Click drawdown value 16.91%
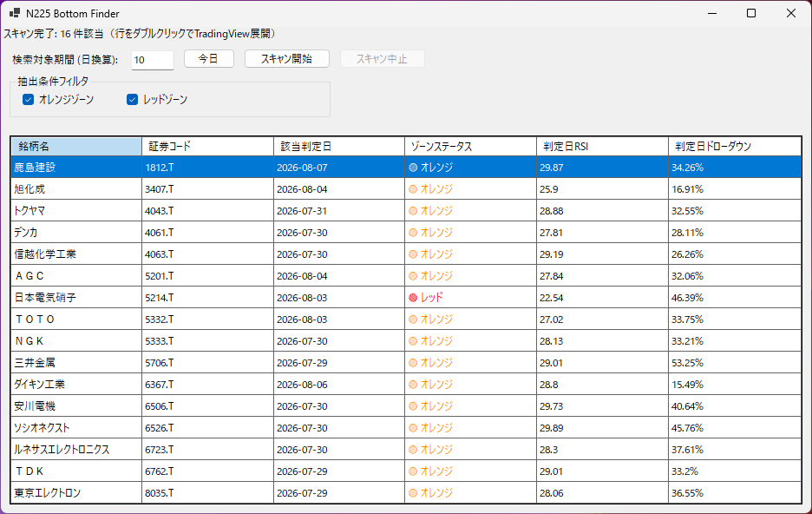This screenshot has width=812, height=514. (x=688, y=189)
